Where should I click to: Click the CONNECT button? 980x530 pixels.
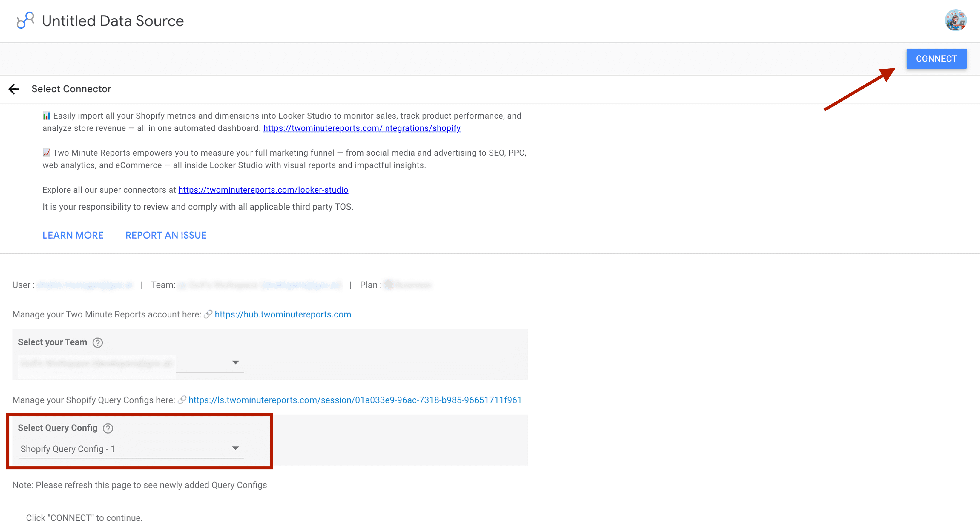click(936, 59)
